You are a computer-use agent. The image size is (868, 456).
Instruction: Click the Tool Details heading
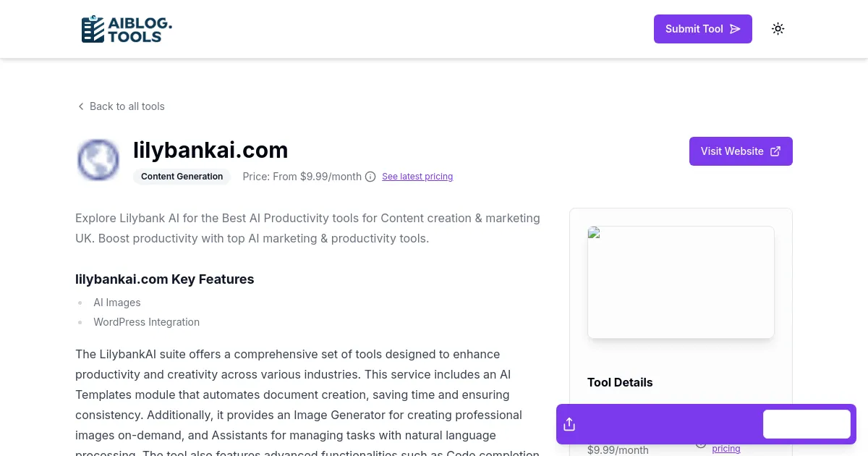(x=620, y=382)
